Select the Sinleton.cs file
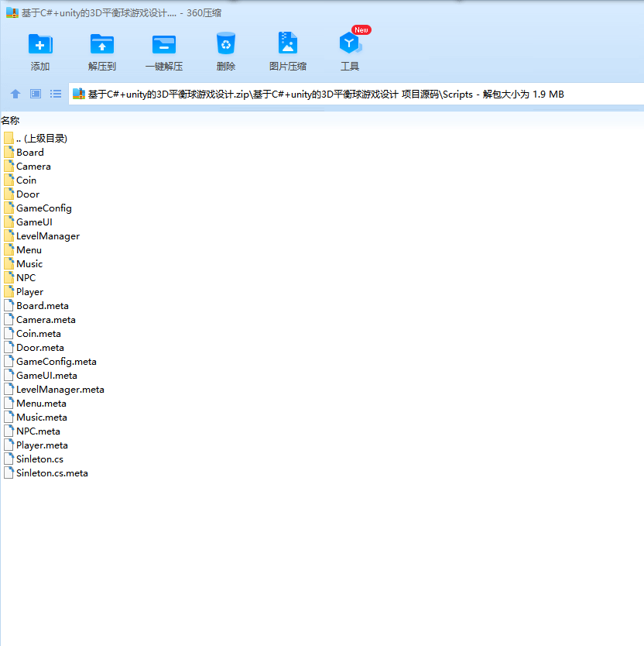This screenshot has height=646, width=644. coord(34,459)
